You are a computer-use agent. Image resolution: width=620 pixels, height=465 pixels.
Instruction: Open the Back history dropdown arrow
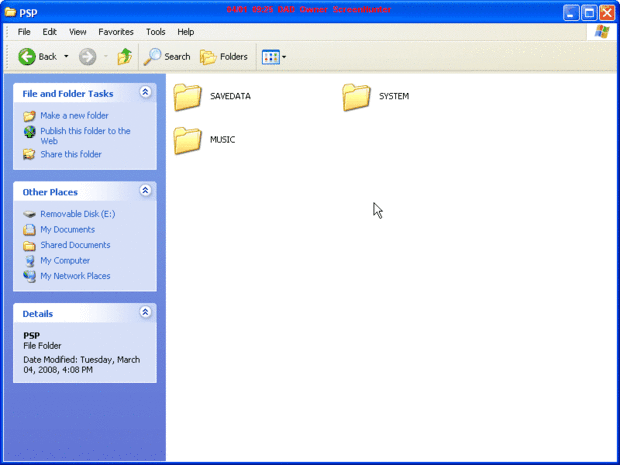[66, 57]
